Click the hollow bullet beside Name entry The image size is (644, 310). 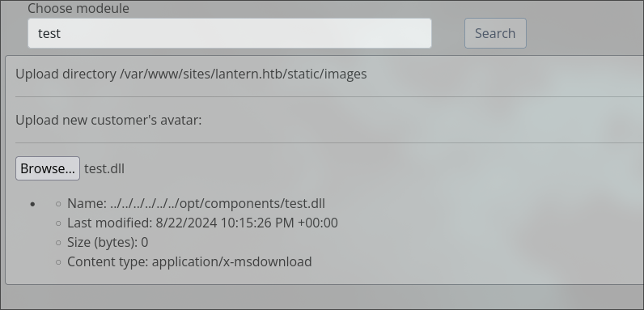58,204
